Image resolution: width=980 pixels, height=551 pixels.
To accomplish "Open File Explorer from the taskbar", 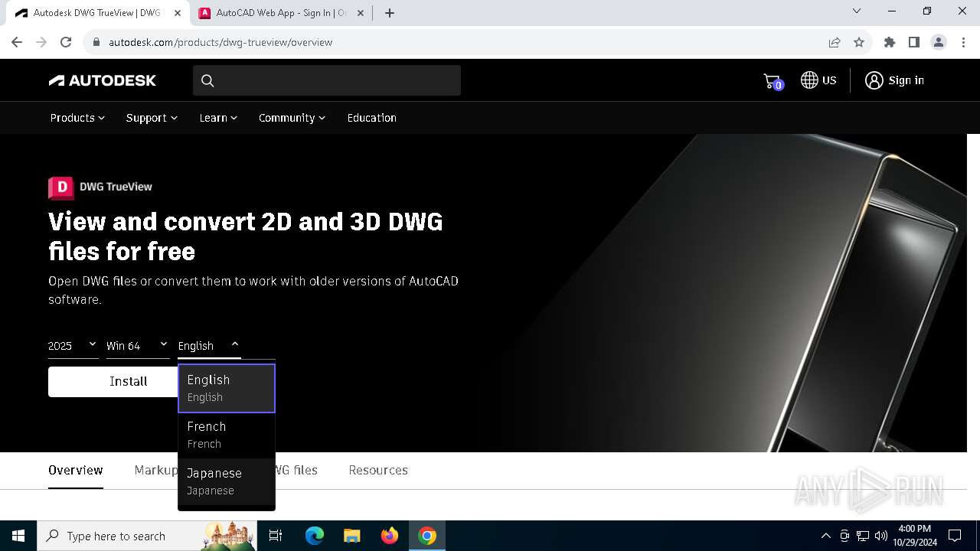I will coord(351,536).
